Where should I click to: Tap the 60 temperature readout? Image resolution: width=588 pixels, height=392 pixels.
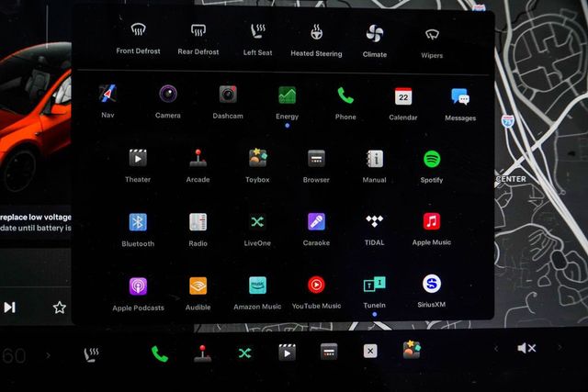(x=14, y=355)
